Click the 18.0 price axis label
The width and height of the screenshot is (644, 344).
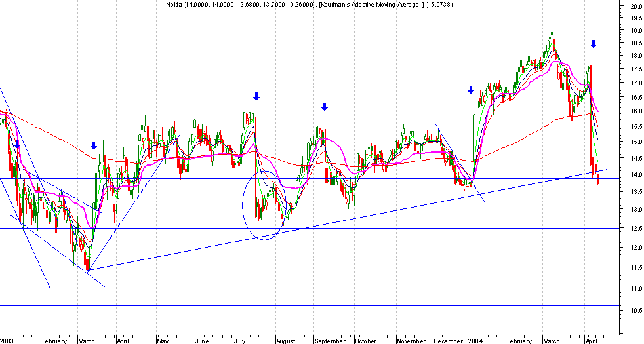coord(635,56)
